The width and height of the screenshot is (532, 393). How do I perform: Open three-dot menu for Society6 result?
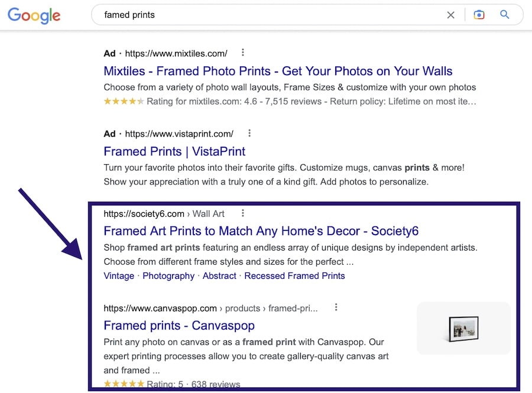[242, 213]
